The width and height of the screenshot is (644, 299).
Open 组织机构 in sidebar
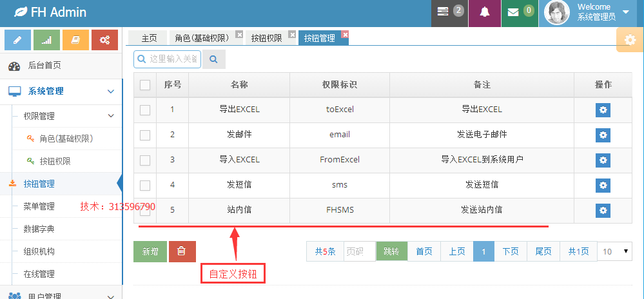(39, 252)
